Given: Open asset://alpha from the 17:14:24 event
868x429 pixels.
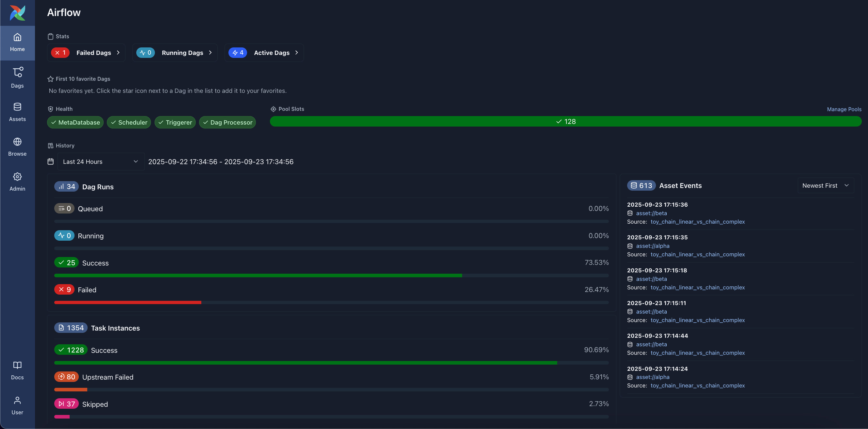Looking at the screenshot, I should pos(653,377).
